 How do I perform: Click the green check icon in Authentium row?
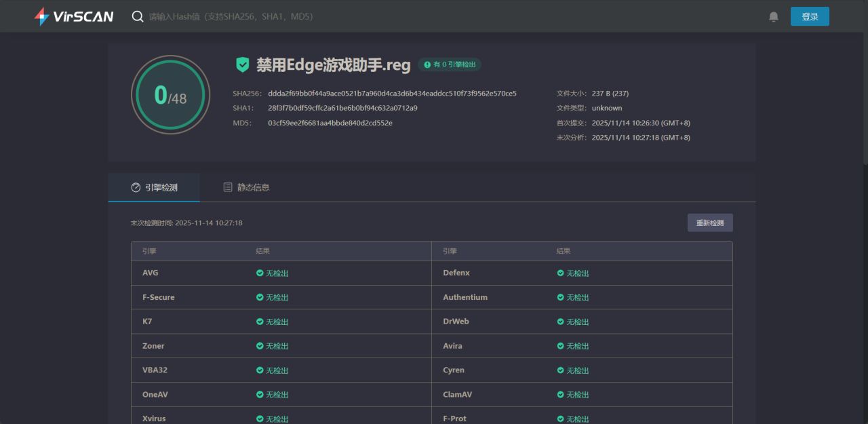tap(561, 297)
